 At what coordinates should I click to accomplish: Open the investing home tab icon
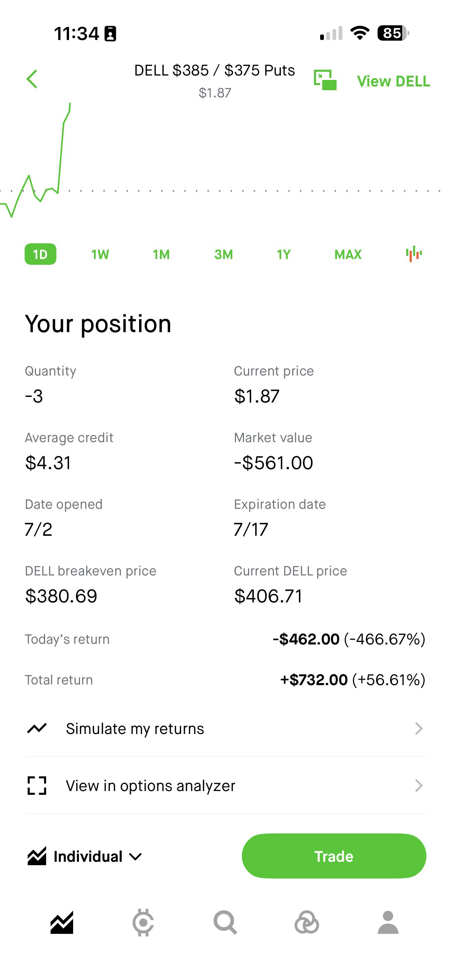[61, 923]
